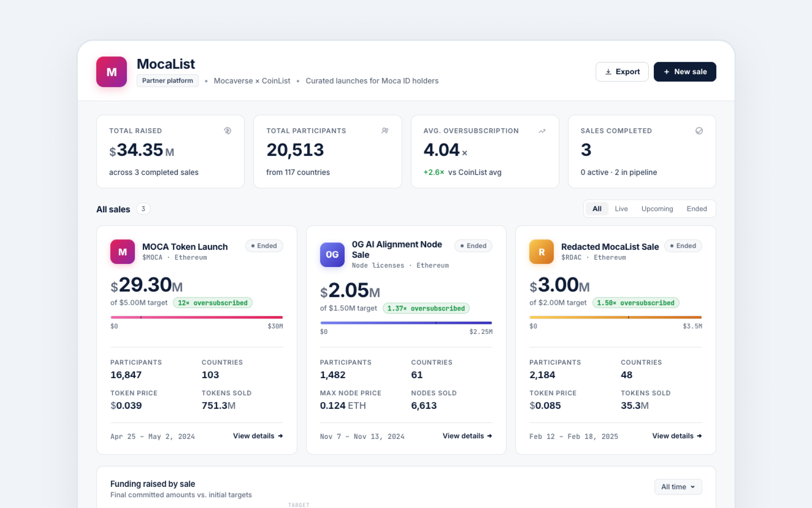Click the $0.039 token price value
The height and width of the screenshot is (508, 812).
point(126,405)
